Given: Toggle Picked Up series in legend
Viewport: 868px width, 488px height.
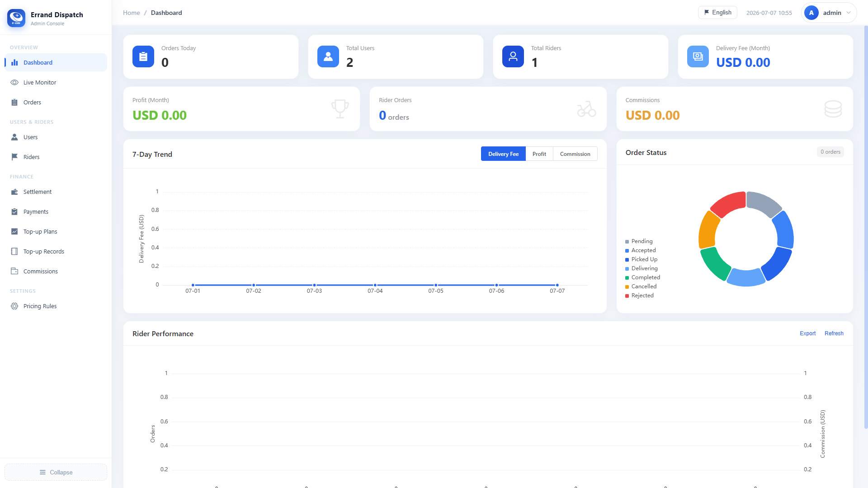Looking at the screenshot, I should point(641,259).
